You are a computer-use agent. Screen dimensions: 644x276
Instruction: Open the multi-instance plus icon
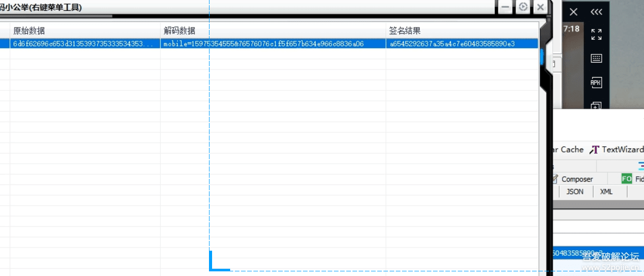click(597, 105)
